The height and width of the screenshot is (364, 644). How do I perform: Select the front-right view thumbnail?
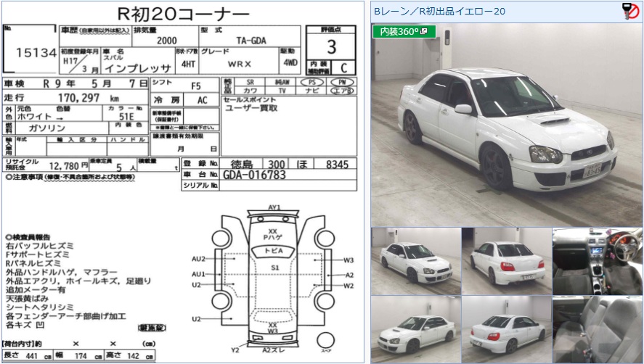tap(415, 261)
